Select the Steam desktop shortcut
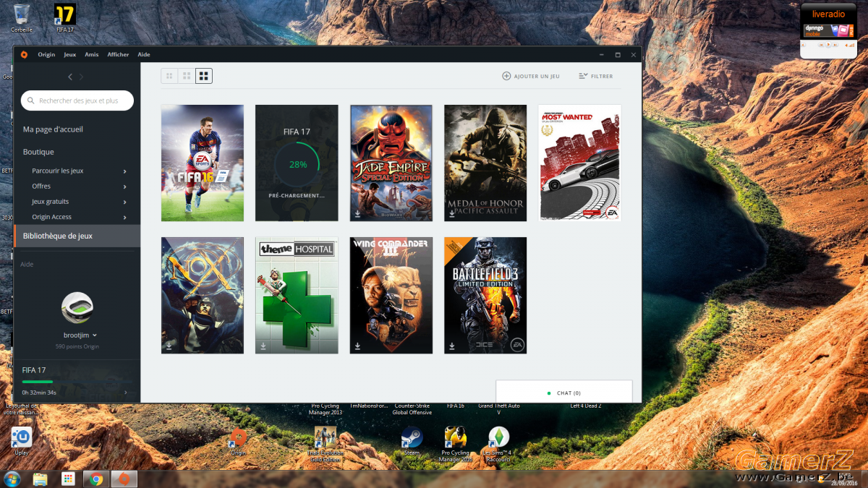 [412, 441]
